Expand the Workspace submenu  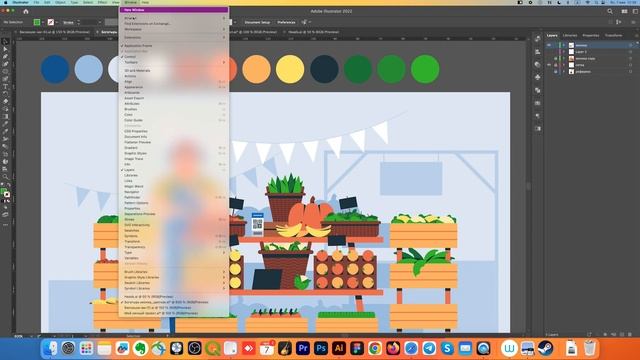174,29
